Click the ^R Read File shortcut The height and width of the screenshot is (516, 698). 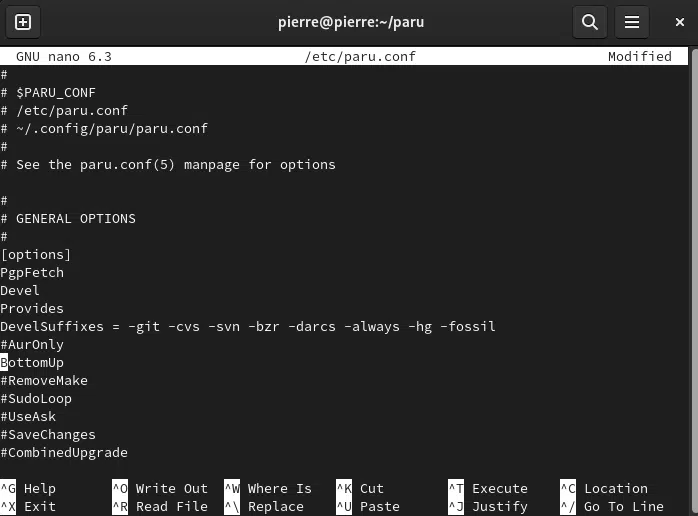[x=160, y=507]
